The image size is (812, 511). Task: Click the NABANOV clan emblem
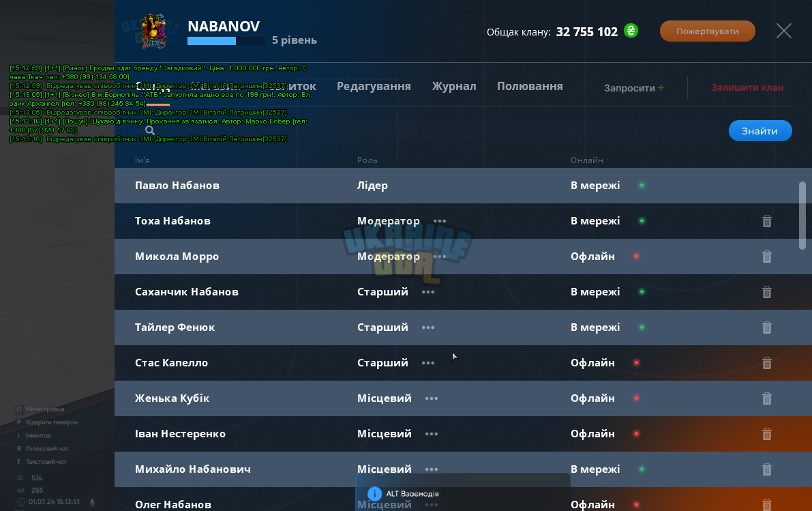153,31
